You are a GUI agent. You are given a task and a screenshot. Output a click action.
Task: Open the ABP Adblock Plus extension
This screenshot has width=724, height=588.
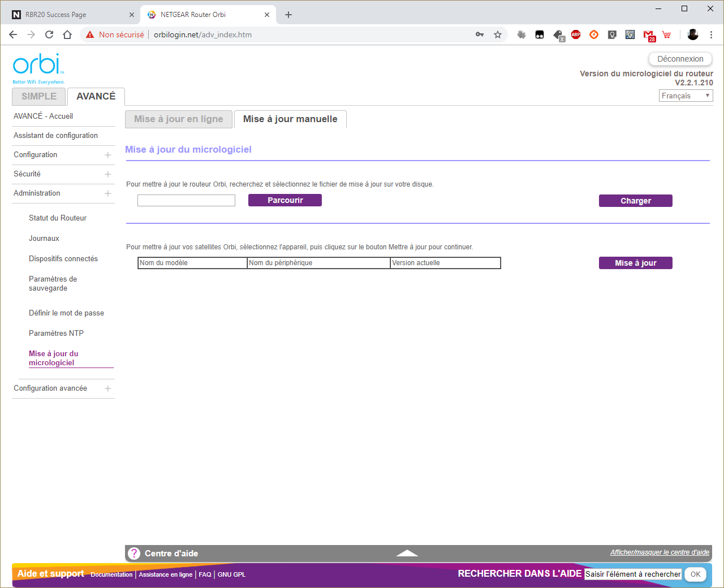pos(576,34)
